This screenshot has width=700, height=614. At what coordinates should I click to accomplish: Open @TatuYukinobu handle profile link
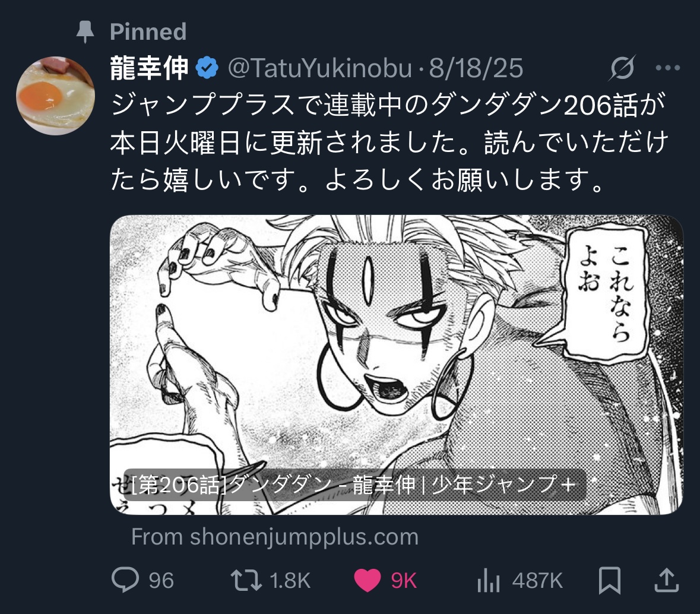coord(319,68)
